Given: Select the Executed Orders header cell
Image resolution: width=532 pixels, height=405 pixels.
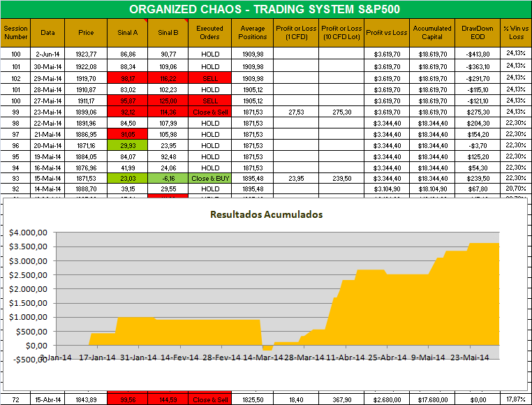Looking at the screenshot, I should click(209, 33).
